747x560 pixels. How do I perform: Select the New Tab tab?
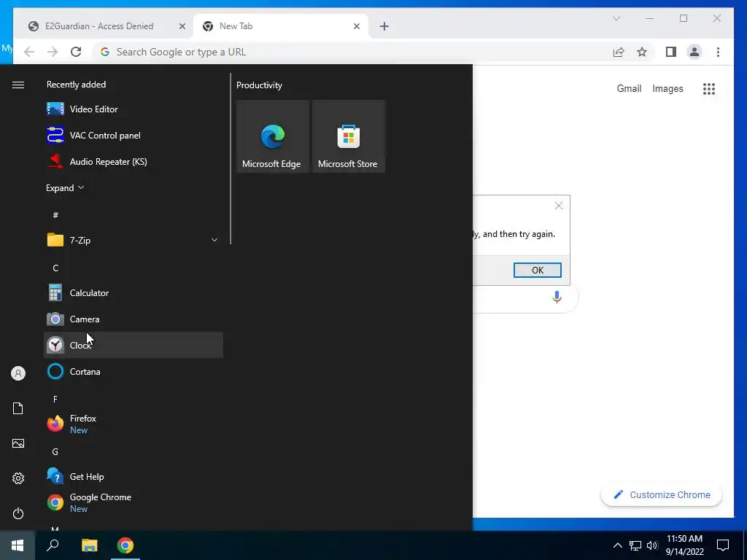tap(281, 26)
